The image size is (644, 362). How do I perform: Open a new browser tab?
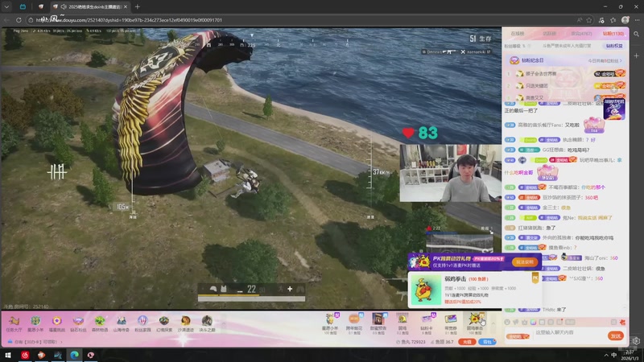tap(138, 6)
